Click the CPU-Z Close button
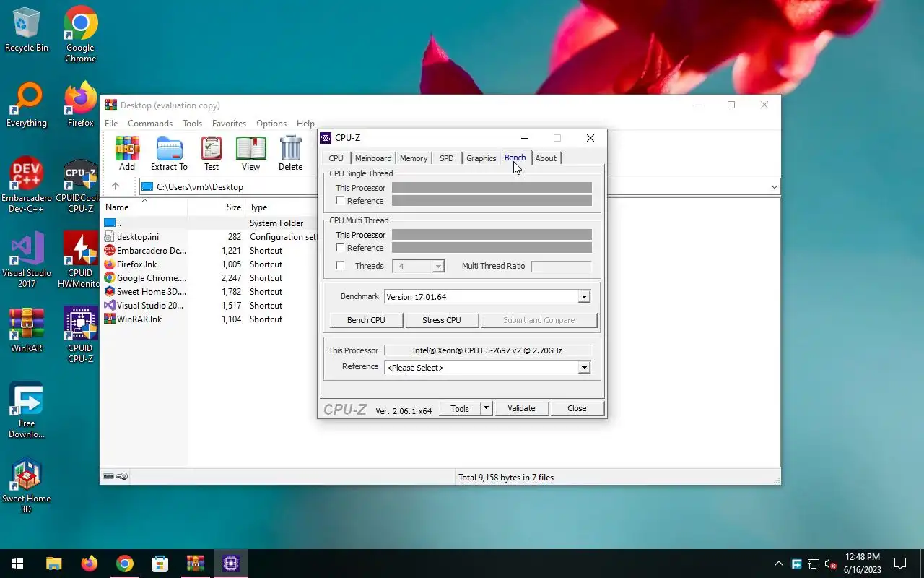 [577, 408]
